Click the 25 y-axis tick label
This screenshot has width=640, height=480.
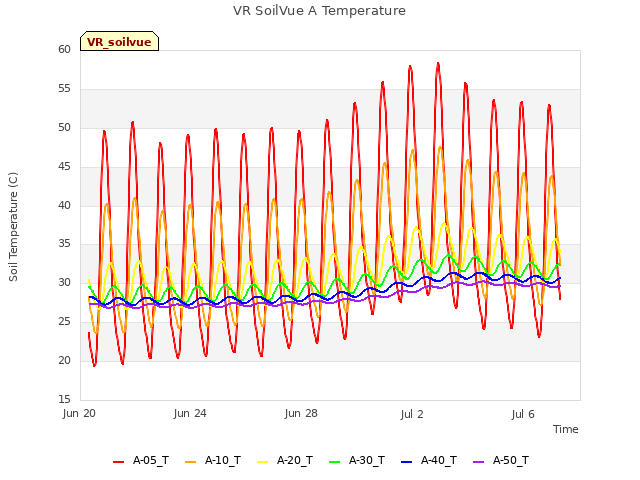64,322
